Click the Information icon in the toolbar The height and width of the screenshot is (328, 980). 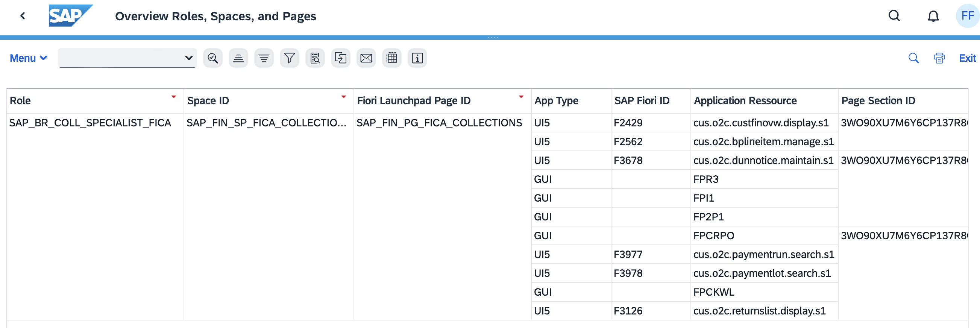tap(417, 58)
